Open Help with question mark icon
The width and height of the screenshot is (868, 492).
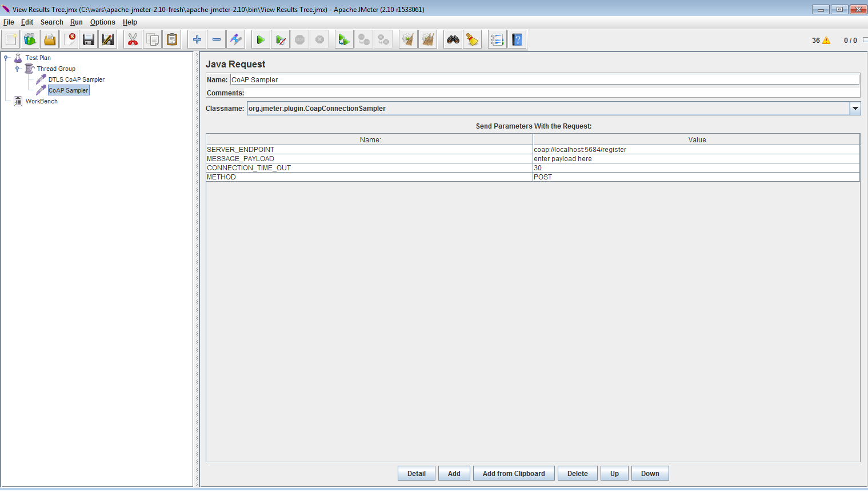click(x=517, y=39)
